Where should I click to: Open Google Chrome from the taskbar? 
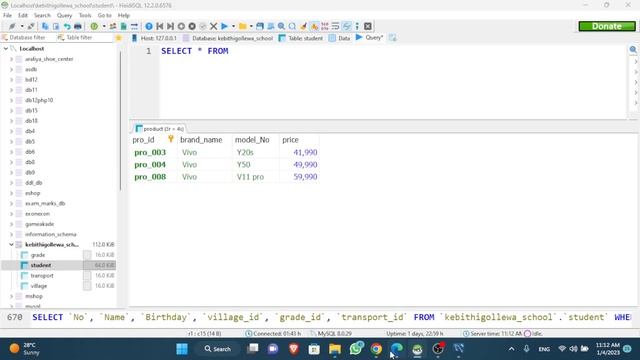[376, 349]
